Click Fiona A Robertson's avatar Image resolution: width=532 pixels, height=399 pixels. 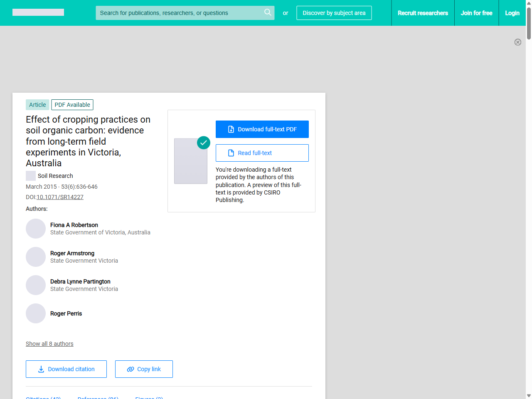(x=36, y=229)
